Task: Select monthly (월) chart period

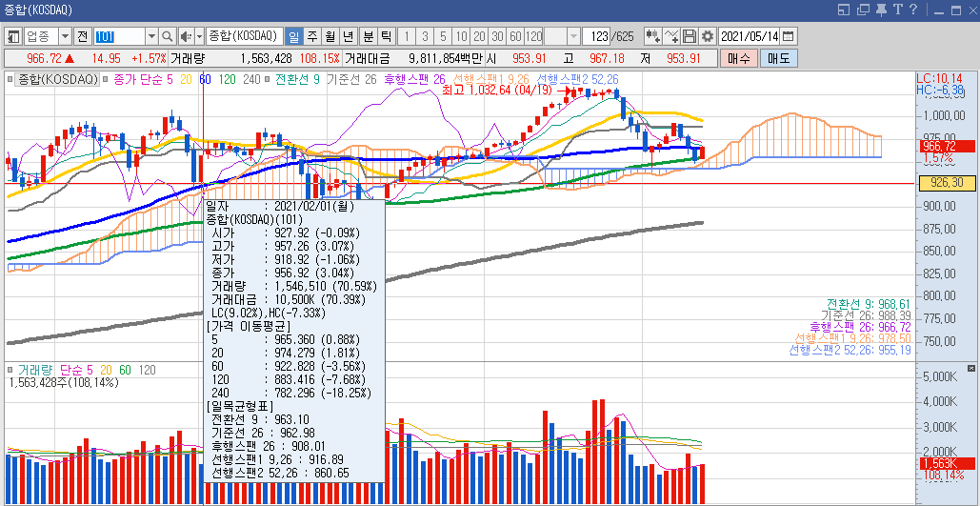Action: [330, 36]
